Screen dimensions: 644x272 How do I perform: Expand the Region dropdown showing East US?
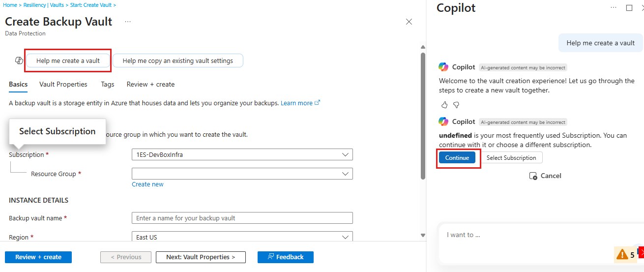point(242,237)
